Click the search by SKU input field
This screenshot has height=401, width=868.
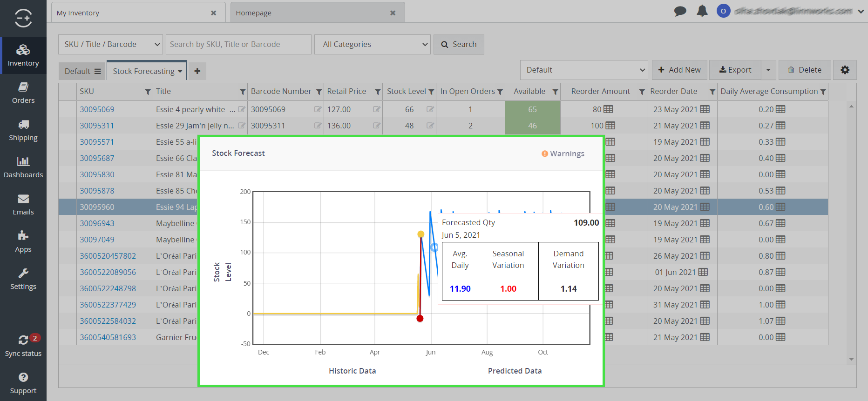238,44
